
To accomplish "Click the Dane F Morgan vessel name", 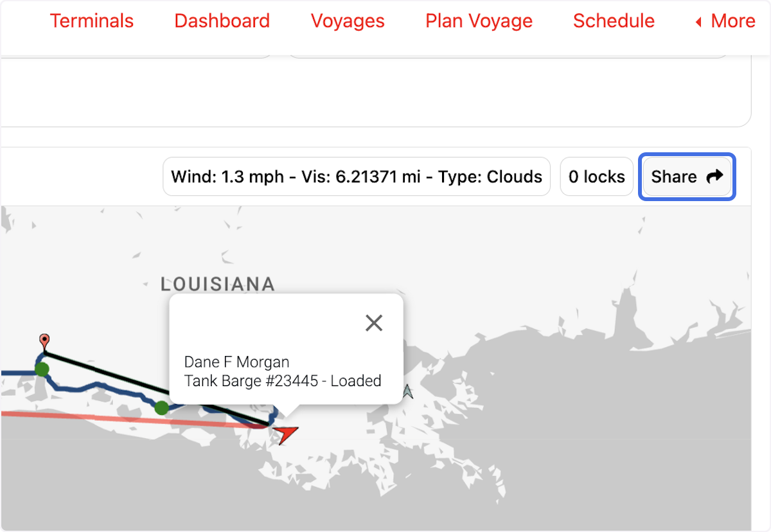I will [x=236, y=362].
